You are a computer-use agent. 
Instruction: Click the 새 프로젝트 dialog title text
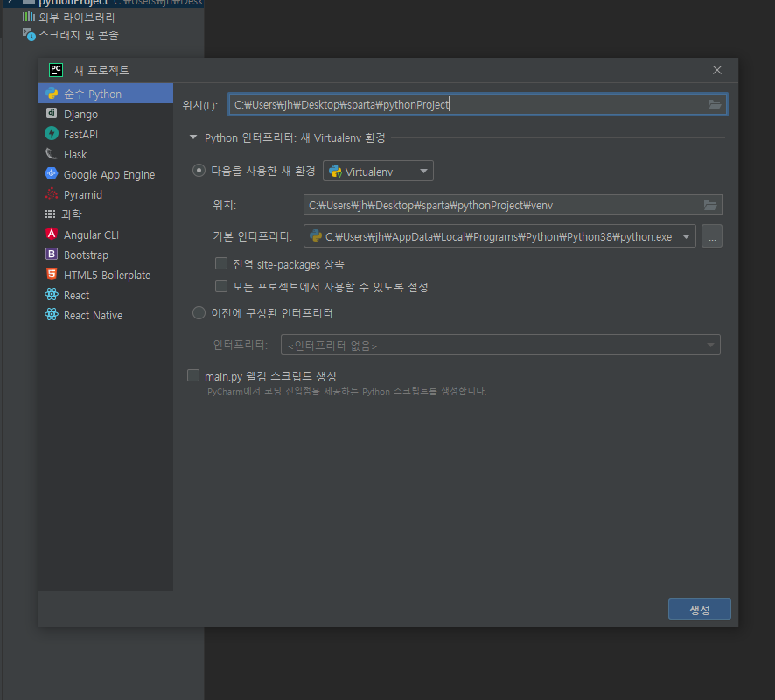click(x=101, y=71)
